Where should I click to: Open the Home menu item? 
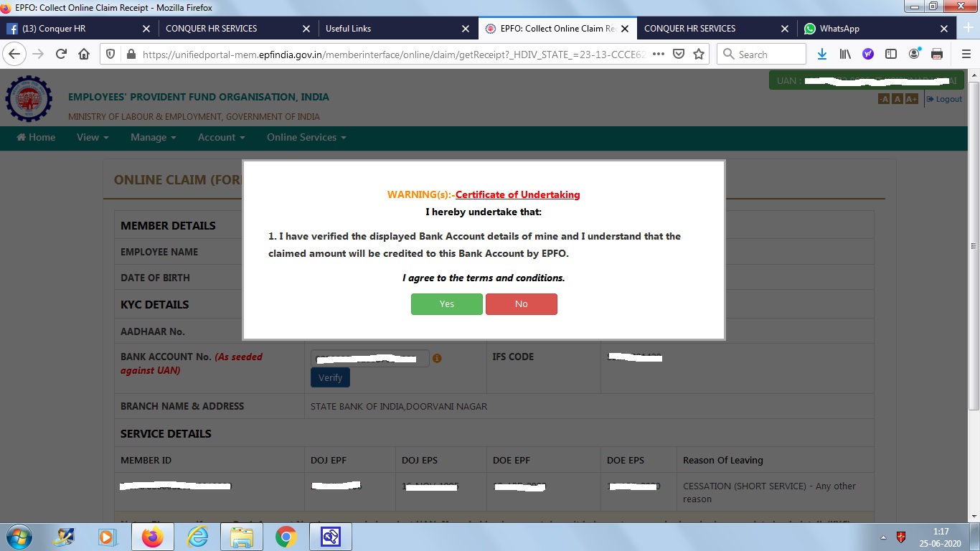point(36,137)
